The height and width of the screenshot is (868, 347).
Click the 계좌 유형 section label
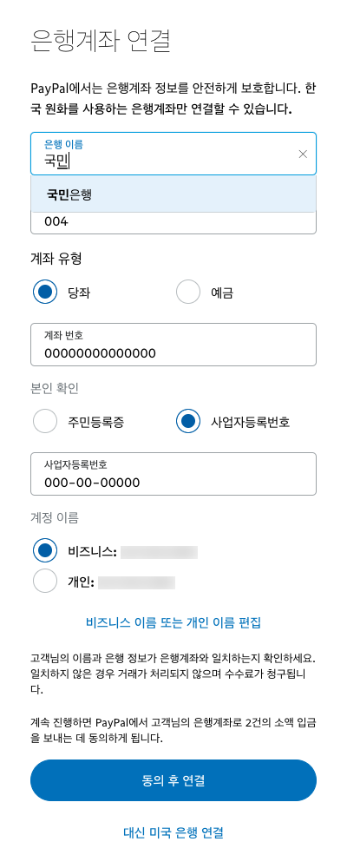click(56, 258)
